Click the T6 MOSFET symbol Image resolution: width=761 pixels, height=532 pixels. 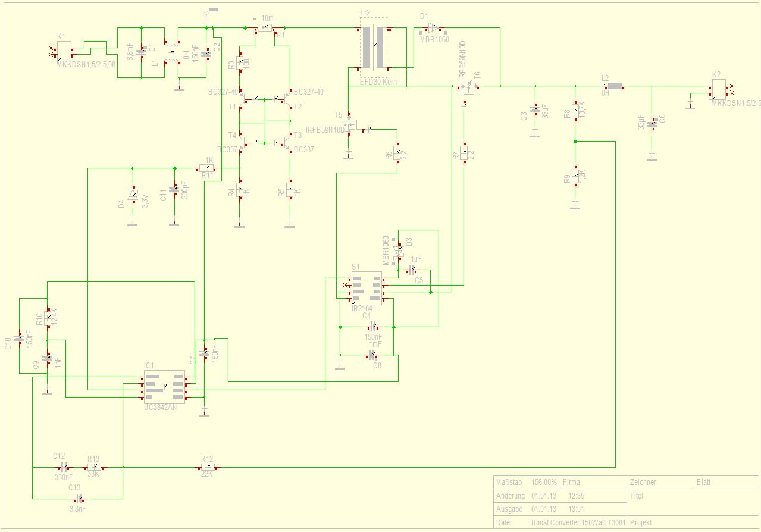469,89
